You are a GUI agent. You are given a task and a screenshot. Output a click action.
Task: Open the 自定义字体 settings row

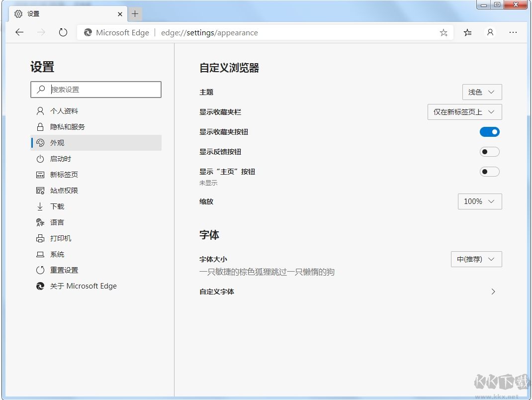348,292
